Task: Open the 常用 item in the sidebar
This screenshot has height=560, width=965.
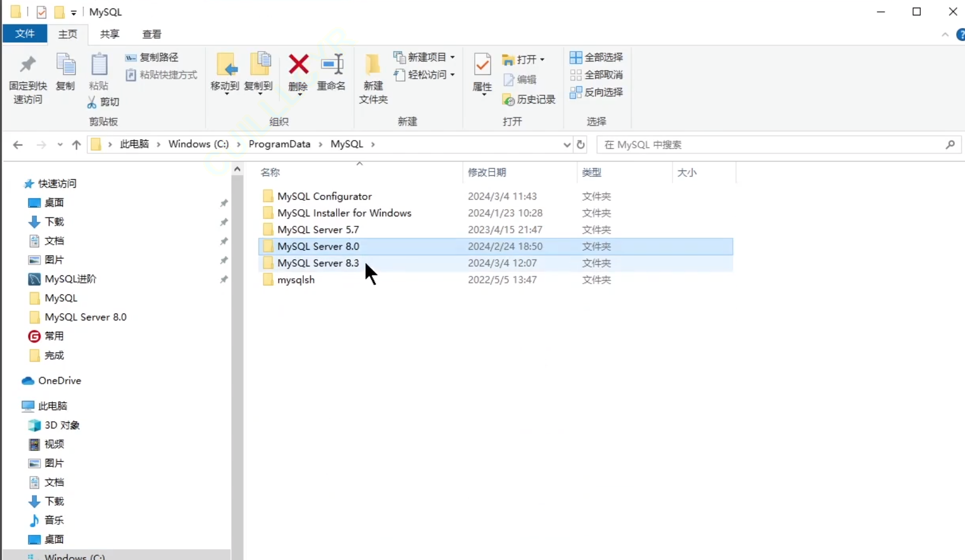Action: point(46,336)
